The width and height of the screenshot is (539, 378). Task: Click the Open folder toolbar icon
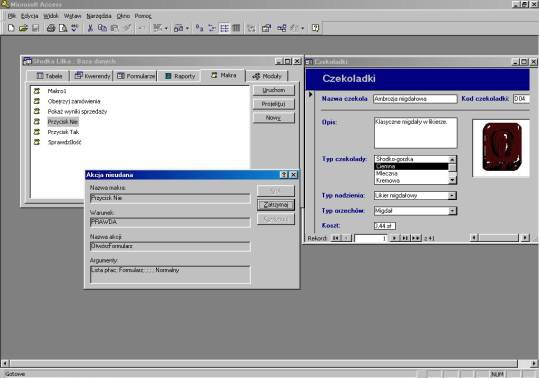23,28
